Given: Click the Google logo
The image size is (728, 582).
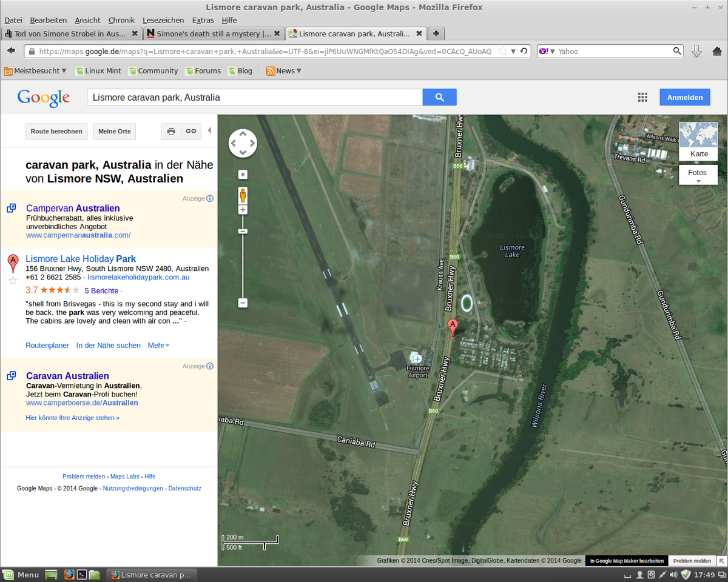Looking at the screenshot, I should click(44, 98).
